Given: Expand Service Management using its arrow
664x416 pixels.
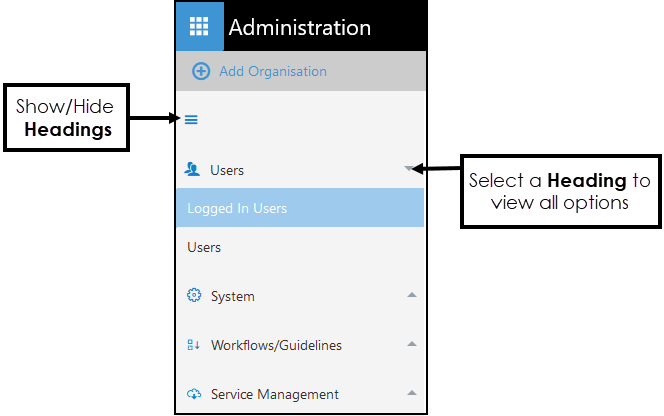Looking at the screenshot, I should click(x=411, y=393).
